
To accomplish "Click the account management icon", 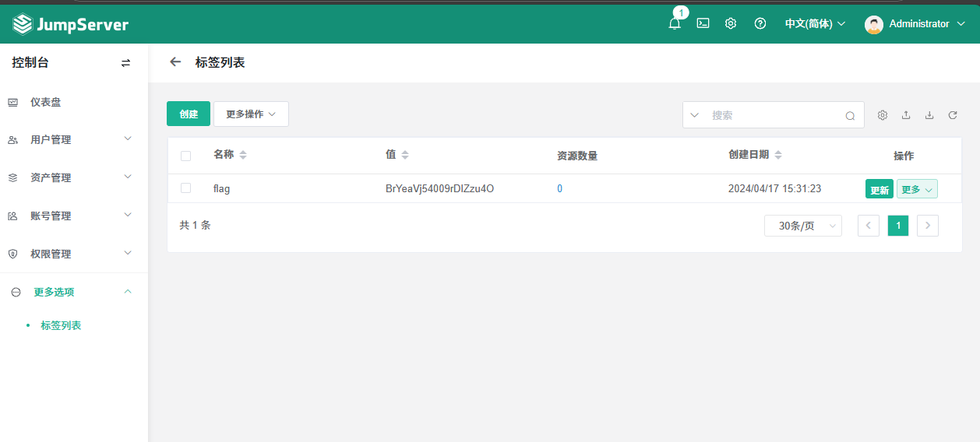I will [x=12, y=216].
